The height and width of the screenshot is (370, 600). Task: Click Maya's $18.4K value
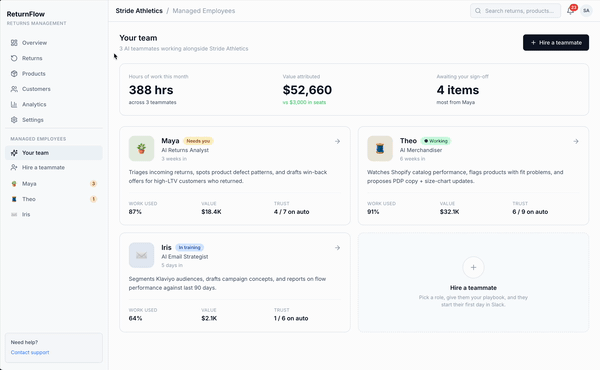[x=211, y=212]
